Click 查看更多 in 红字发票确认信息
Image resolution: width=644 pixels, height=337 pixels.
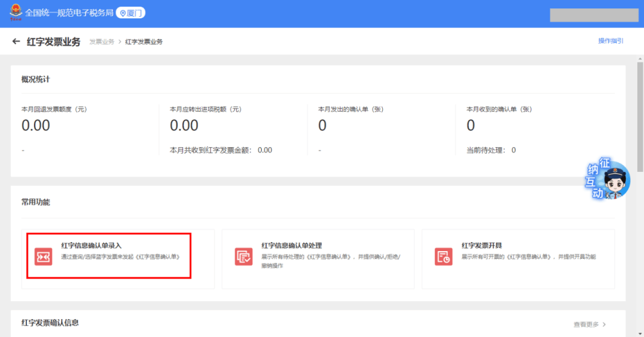(x=586, y=324)
